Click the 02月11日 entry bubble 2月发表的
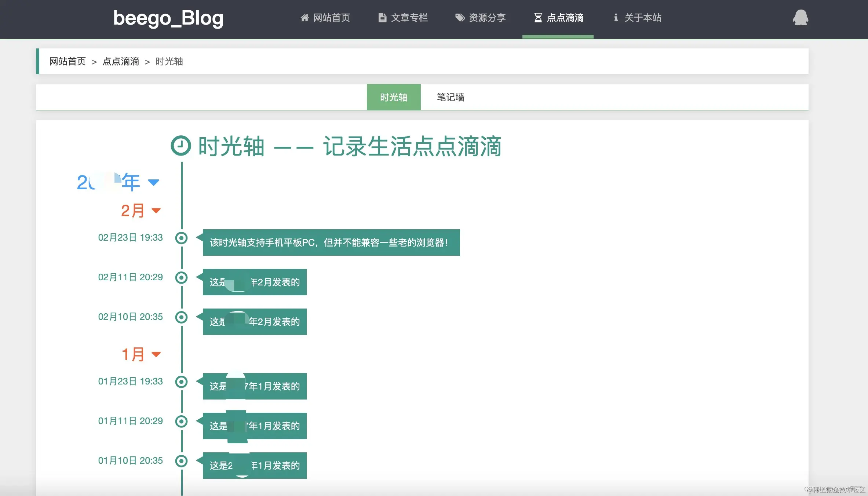The image size is (868, 496). [x=255, y=282]
